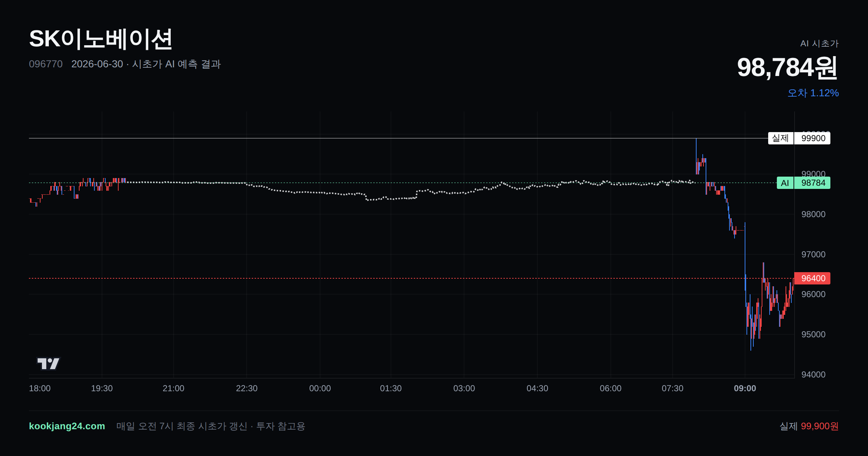This screenshot has height=456, width=868.
Task: Select the large 98,784원 predicted price
Action: click(x=788, y=68)
